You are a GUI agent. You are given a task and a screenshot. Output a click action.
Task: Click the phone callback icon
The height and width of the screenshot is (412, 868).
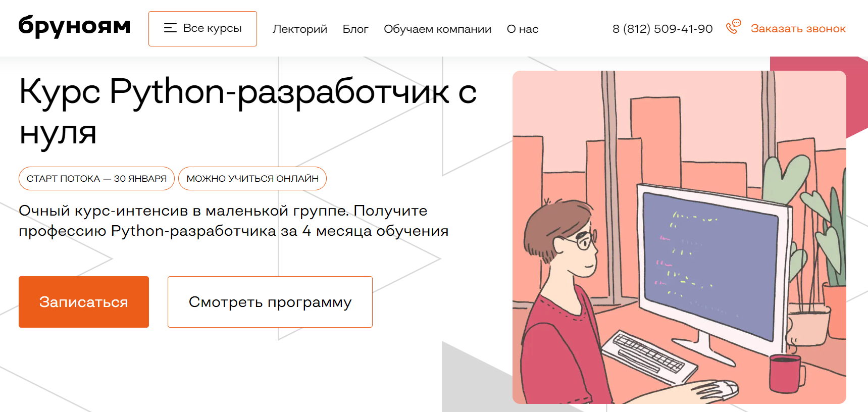733,26
